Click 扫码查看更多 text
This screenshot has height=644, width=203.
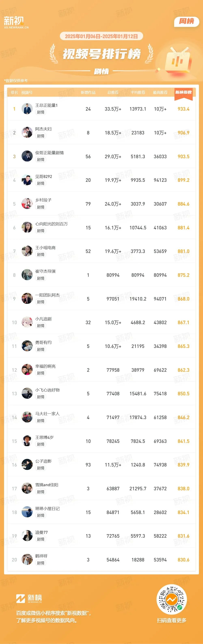(x=172, y=620)
